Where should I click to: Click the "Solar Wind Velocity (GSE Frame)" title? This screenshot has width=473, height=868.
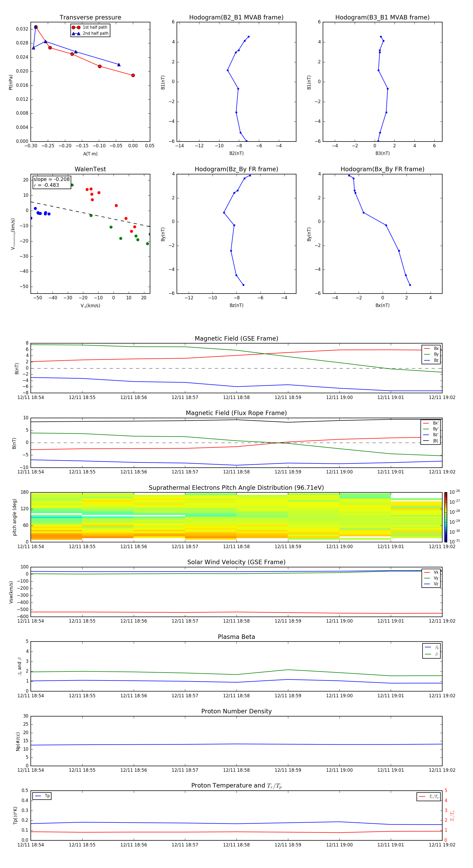[x=236, y=562]
